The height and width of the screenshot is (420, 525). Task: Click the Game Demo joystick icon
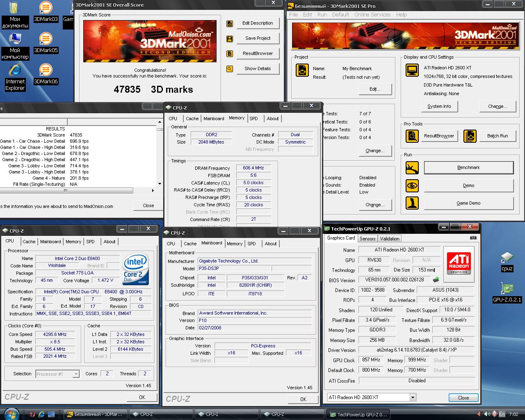pos(412,203)
